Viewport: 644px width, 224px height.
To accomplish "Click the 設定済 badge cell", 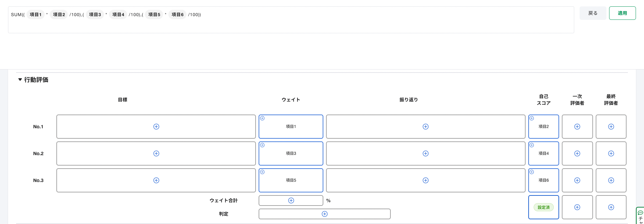I will pyautogui.click(x=544, y=207).
